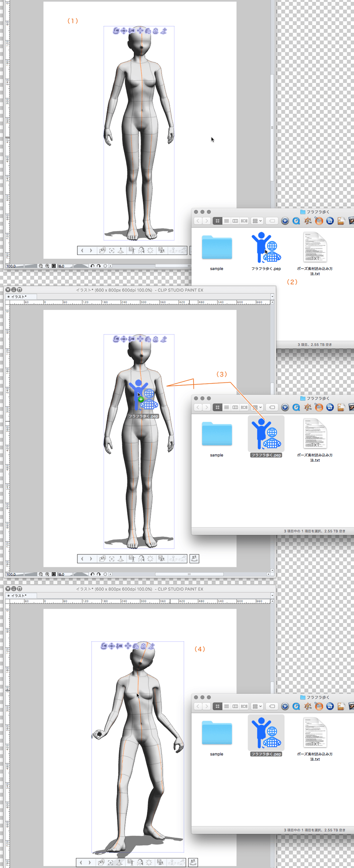354x868 pixels.
Task: Click edit tags button in top Finder toolbar
Action: (272, 221)
